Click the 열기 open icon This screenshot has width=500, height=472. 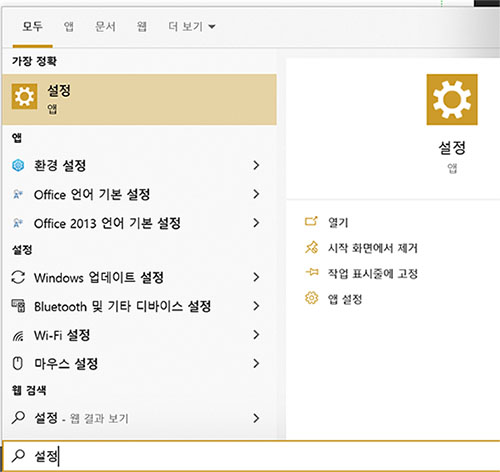(311, 222)
